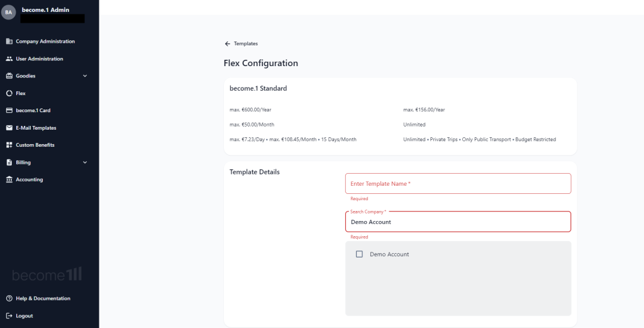Expand the Goodies menu chevron

pos(85,76)
